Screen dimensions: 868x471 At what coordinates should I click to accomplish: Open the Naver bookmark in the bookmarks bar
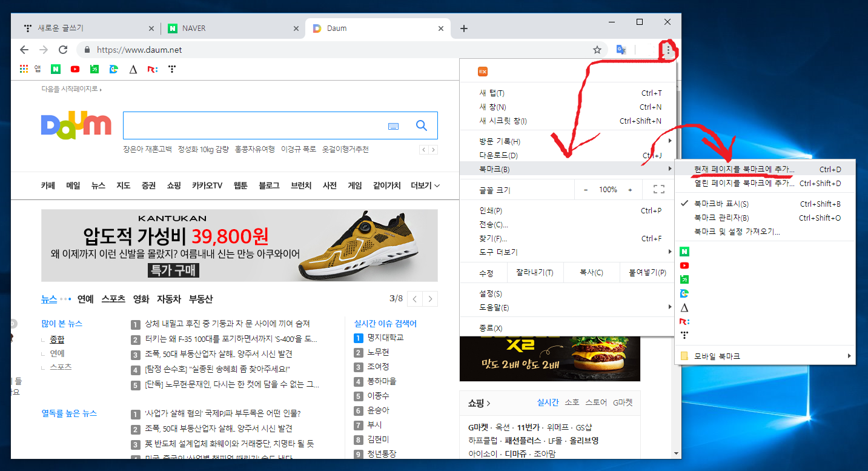(x=56, y=69)
